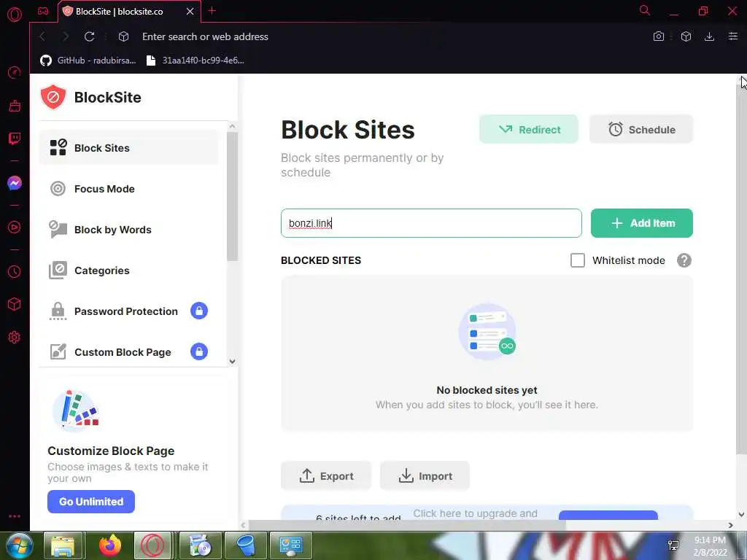The width and height of the screenshot is (747, 560).
Task: Click the taskbar clock showing 9:14 PM
Action: click(710, 546)
